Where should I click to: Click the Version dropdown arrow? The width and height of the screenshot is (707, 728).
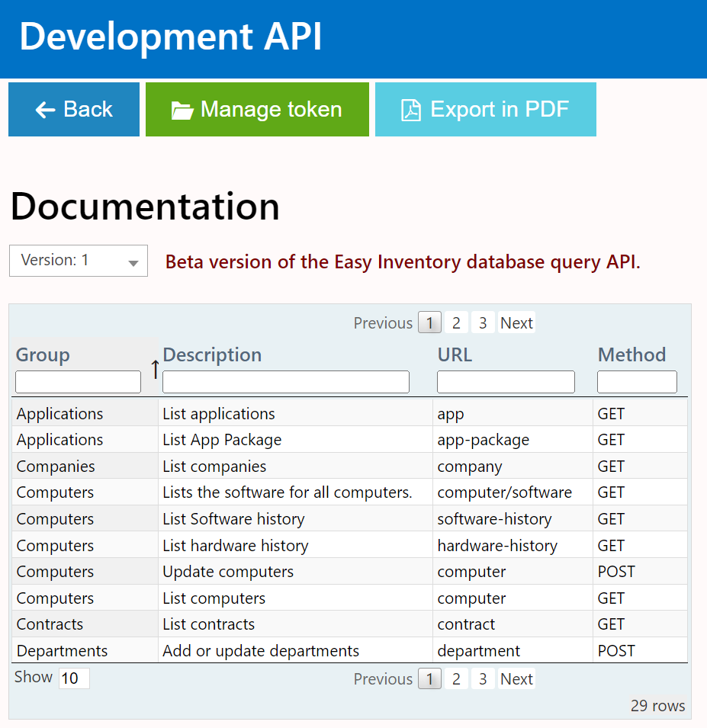pos(133,263)
